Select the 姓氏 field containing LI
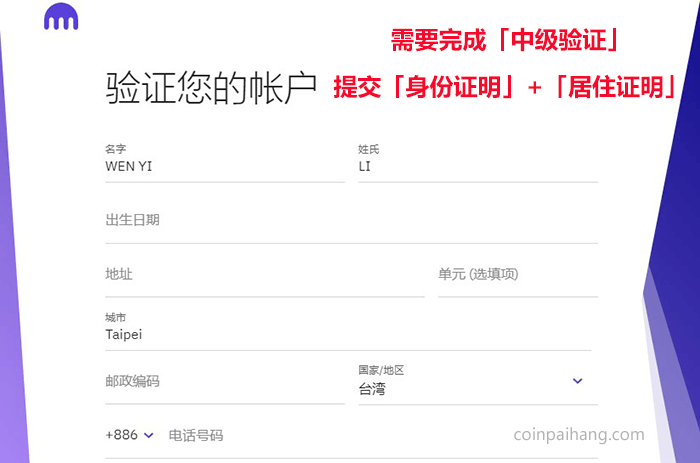The height and width of the screenshot is (463, 700). pyautogui.click(x=478, y=163)
